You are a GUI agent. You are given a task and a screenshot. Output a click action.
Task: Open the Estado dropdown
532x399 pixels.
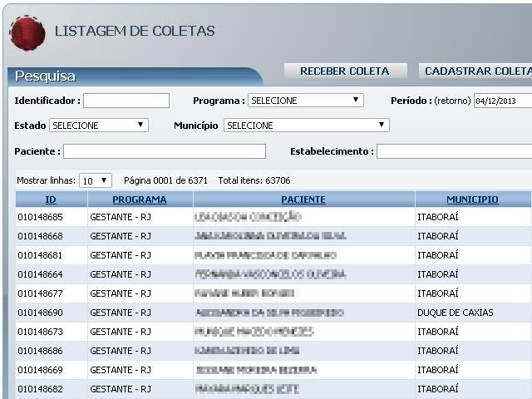(x=98, y=126)
